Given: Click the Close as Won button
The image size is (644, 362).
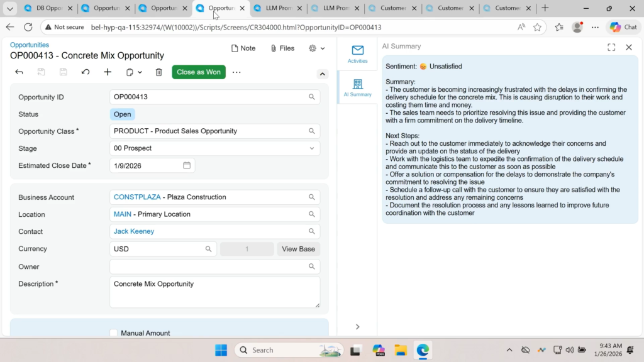Looking at the screenshot, I should 199,72.
